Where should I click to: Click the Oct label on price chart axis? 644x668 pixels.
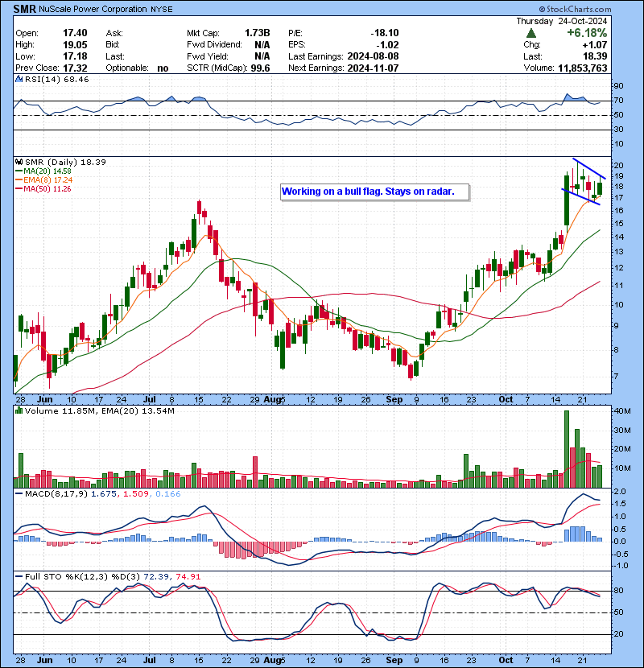506,399
